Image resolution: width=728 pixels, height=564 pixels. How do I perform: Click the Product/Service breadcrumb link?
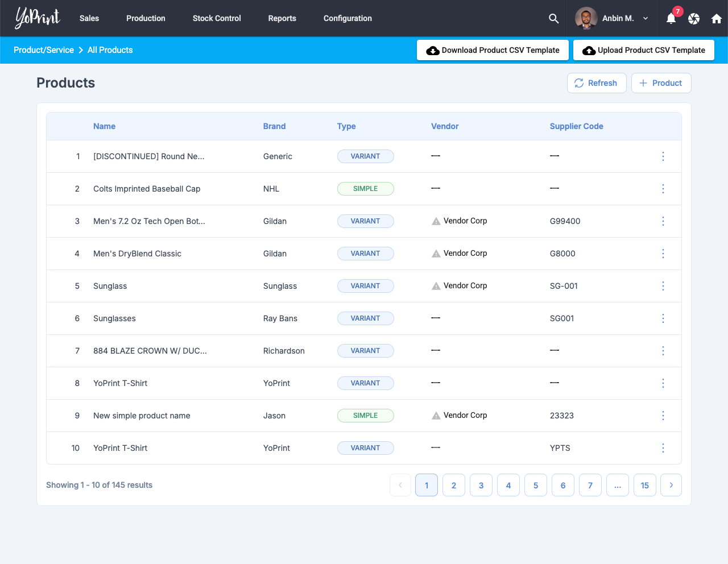[44, 50]
